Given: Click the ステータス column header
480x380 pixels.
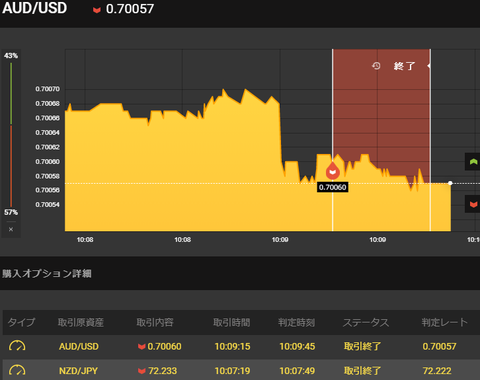Looking at the screenshot, I should [366, 322].
